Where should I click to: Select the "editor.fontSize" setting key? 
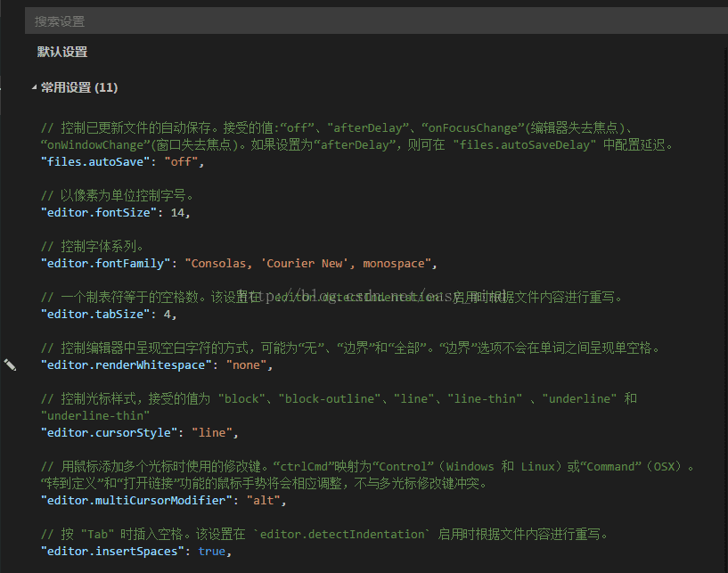[100, 213]
